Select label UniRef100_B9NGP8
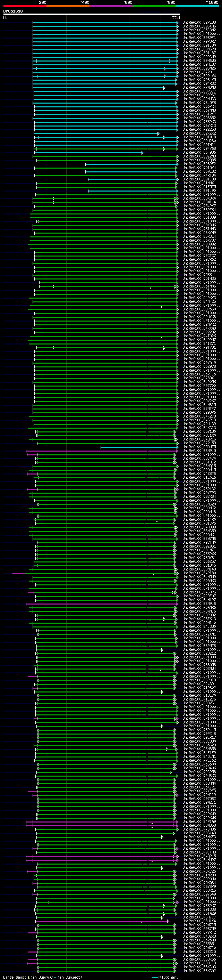Viewport: 222px width, 980px height. tap(199, 49)
